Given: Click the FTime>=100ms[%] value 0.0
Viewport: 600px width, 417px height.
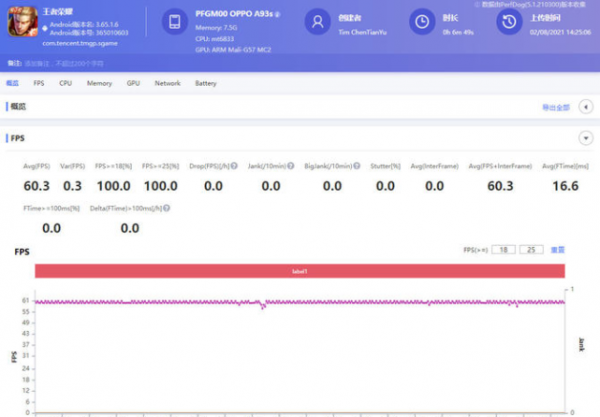Looking at the screenshot, I should tap(51, 228).
